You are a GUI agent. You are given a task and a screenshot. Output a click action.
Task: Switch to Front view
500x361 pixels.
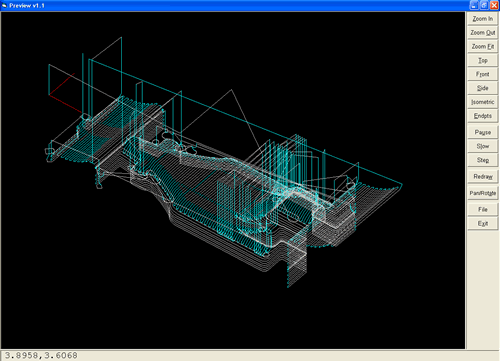click(x=482, y=74)
